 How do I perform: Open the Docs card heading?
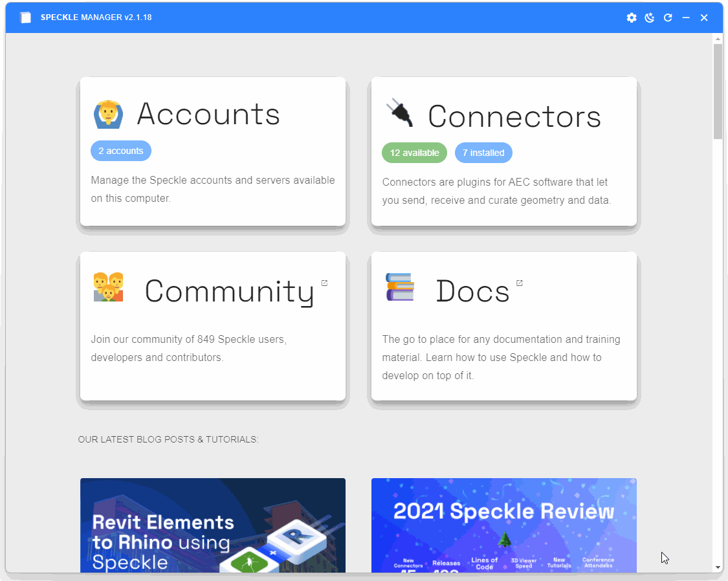point(472,291)
